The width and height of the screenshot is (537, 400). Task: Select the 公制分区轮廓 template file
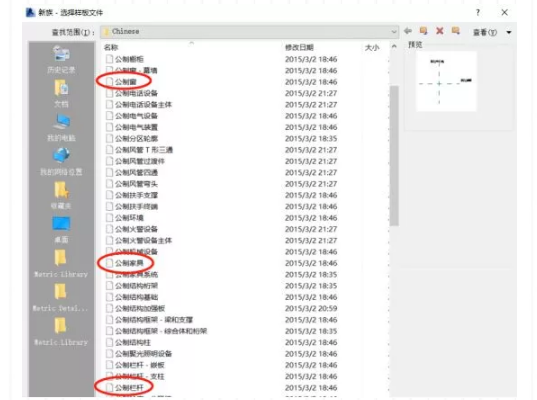pos(132,138)
